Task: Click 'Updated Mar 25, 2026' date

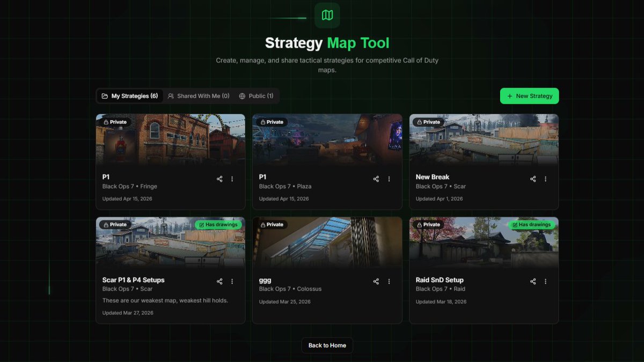Action: (284, 302)
